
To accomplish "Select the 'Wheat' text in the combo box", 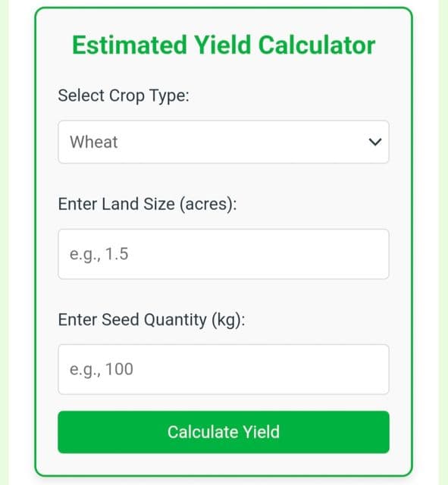I will pos(94,142).
